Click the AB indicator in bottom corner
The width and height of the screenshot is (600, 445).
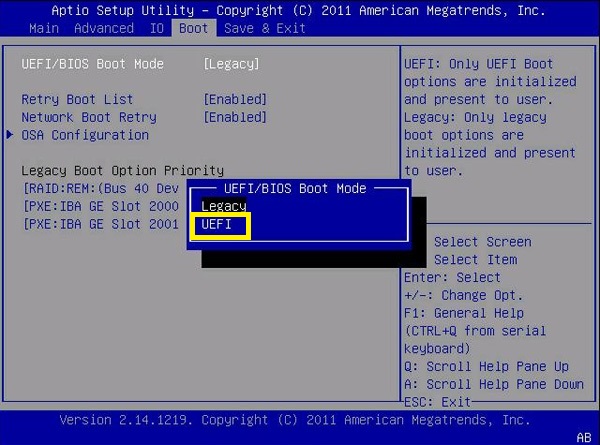coord(584,437)
